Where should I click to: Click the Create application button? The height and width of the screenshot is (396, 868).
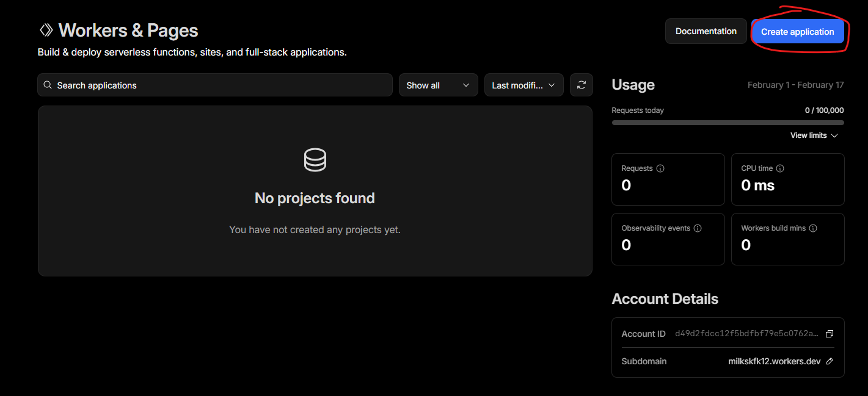click(x=797, y=32)
